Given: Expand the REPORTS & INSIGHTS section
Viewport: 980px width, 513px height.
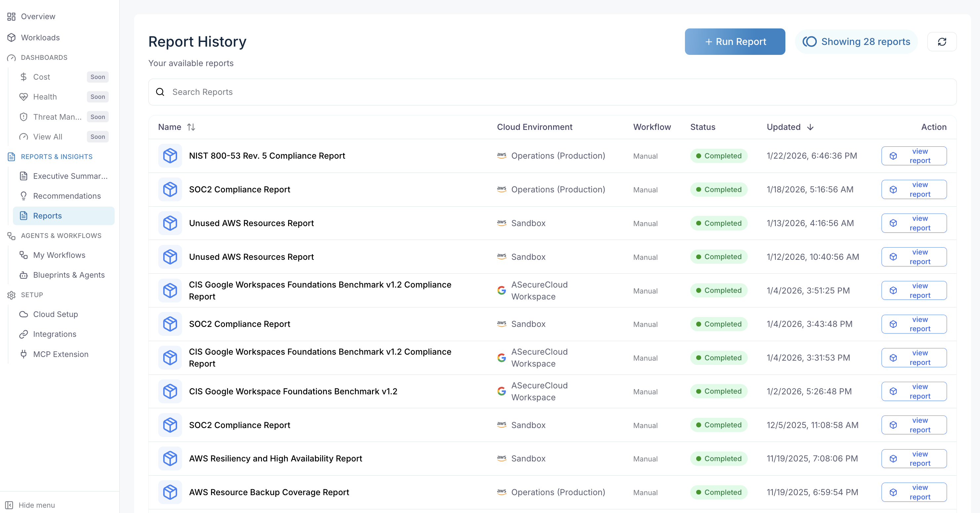Looking at the screenshot, I should tap(56, 156).
